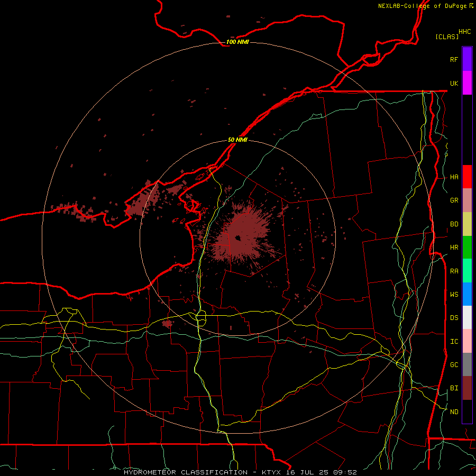Click the 'HHC' product label
The image size is (476, 476).
point(465,32)
